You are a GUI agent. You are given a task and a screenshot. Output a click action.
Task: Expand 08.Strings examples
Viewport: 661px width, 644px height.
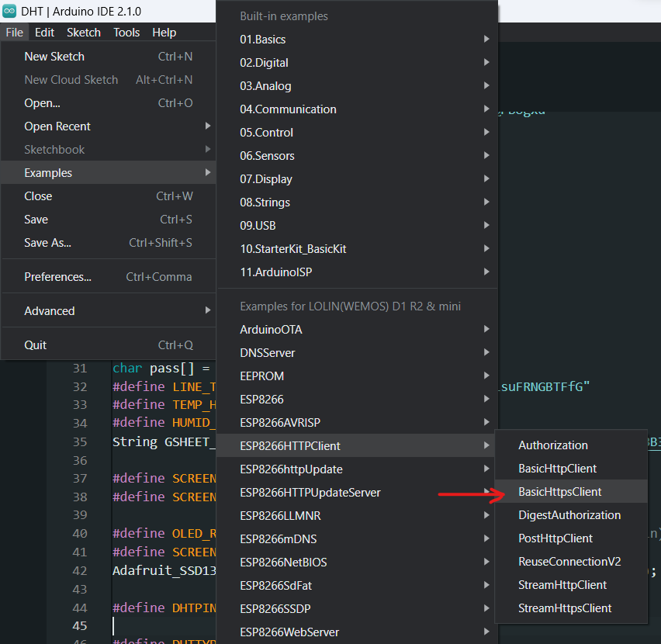point(357,203)
